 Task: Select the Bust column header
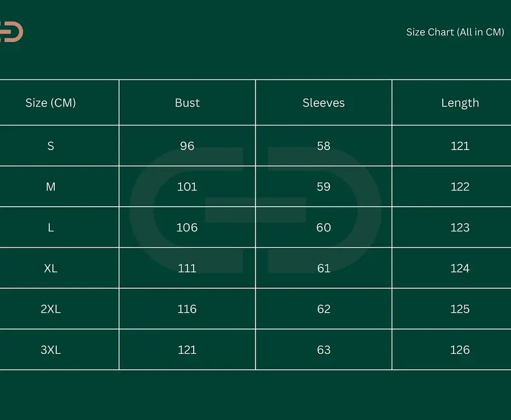187,103
